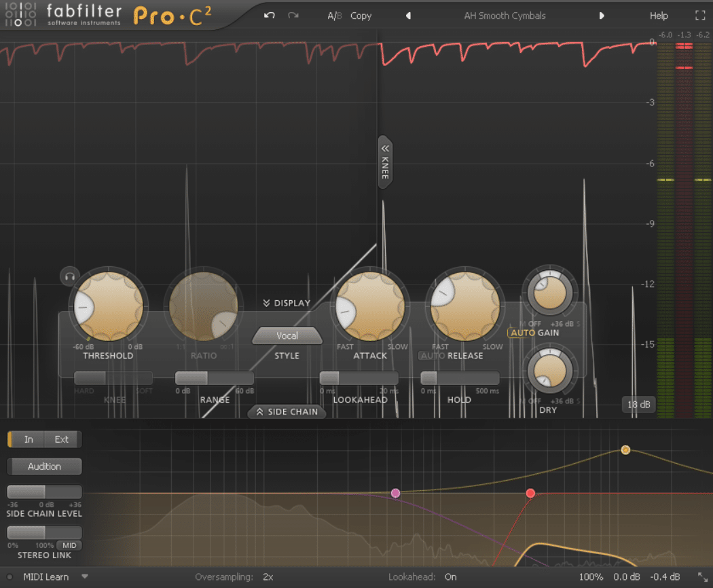
Task: Toggle the Lookahead On setting
Action: (x=451, y=577)
